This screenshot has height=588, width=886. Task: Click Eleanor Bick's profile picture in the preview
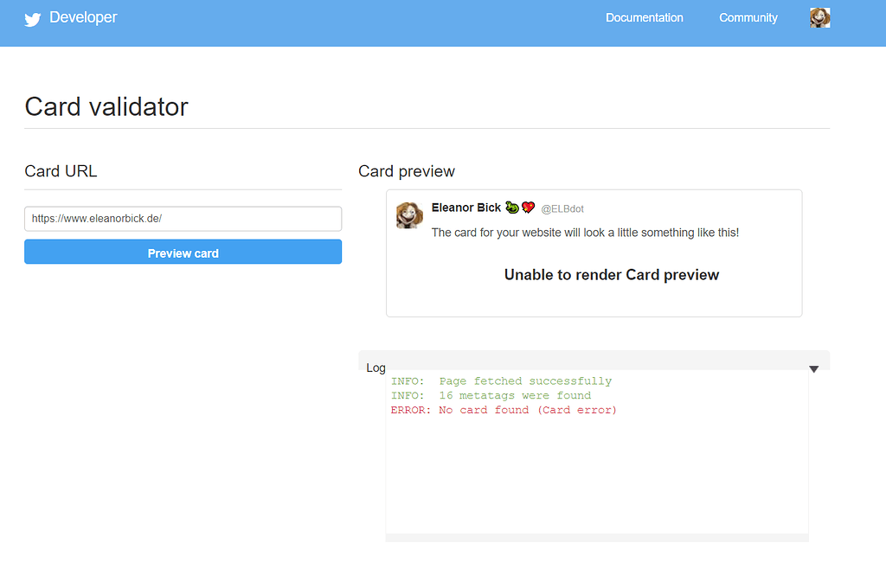408,216
